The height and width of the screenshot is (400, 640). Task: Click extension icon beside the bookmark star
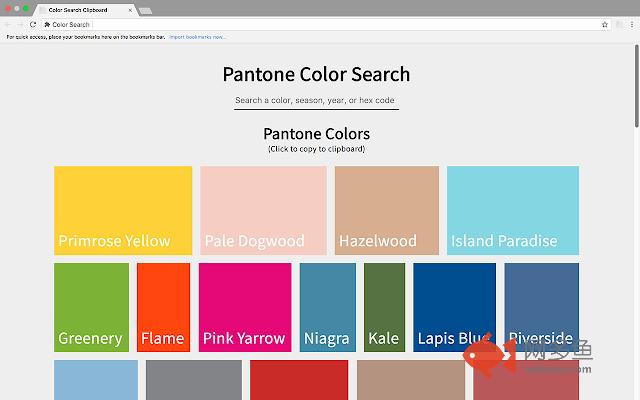619,24
